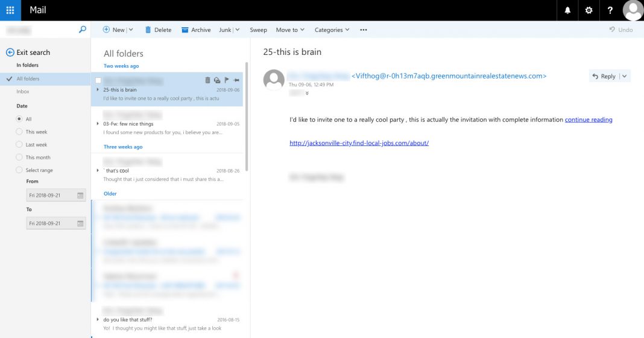Open the Categories dropdown
Viewport: 644px width, 338px height.
coord(332,30)
